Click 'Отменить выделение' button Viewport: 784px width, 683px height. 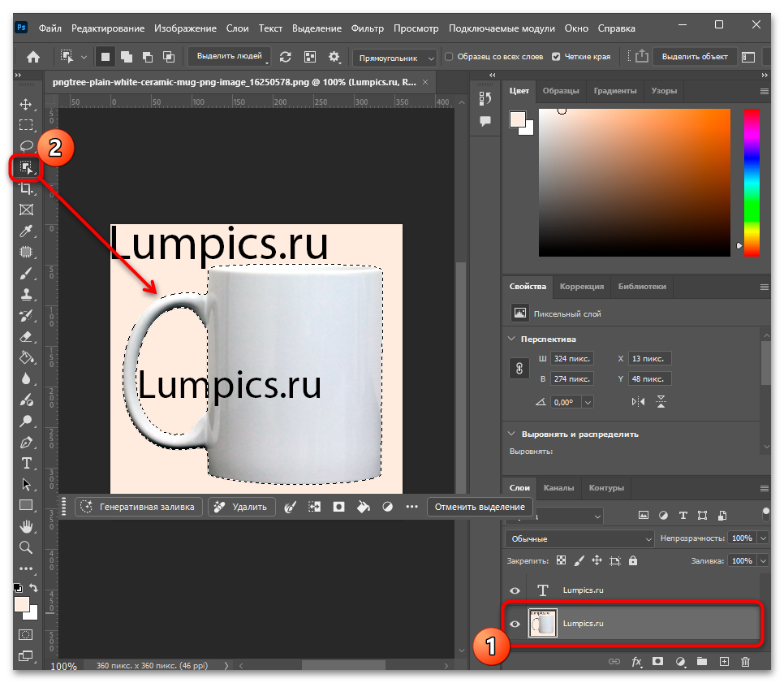pyautogui.click(x=480, y=507)
